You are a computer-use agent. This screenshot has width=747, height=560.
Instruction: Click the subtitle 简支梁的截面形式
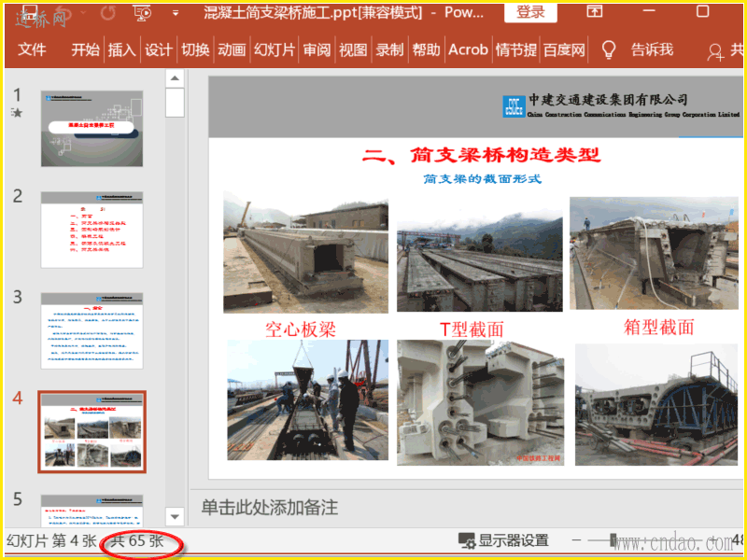point(483,179)
